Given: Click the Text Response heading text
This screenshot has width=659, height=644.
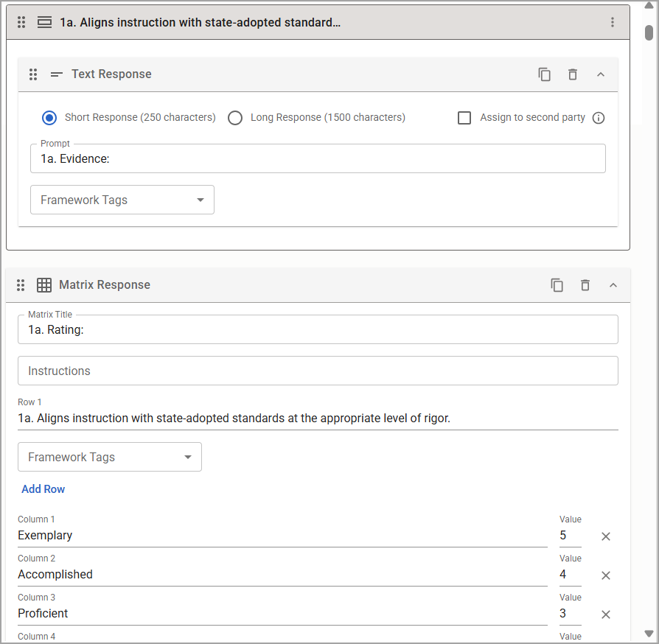Looking at the screenshot, I should [x=111, y=74].
